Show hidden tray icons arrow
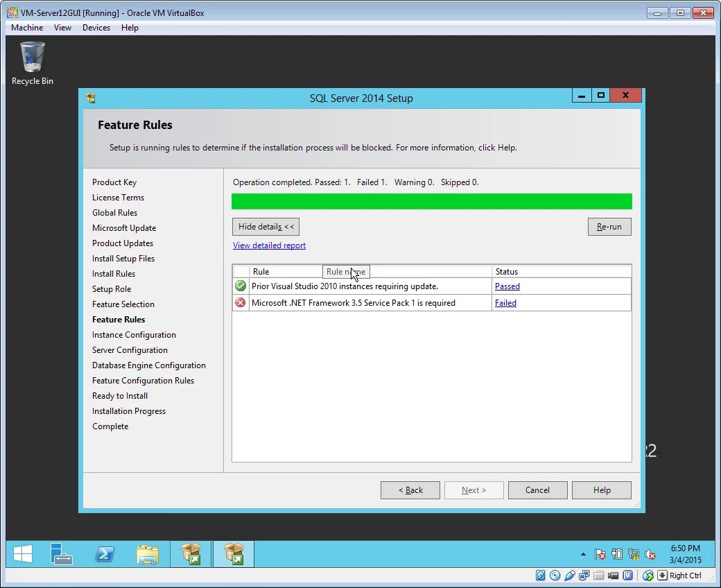 point(583,555)
